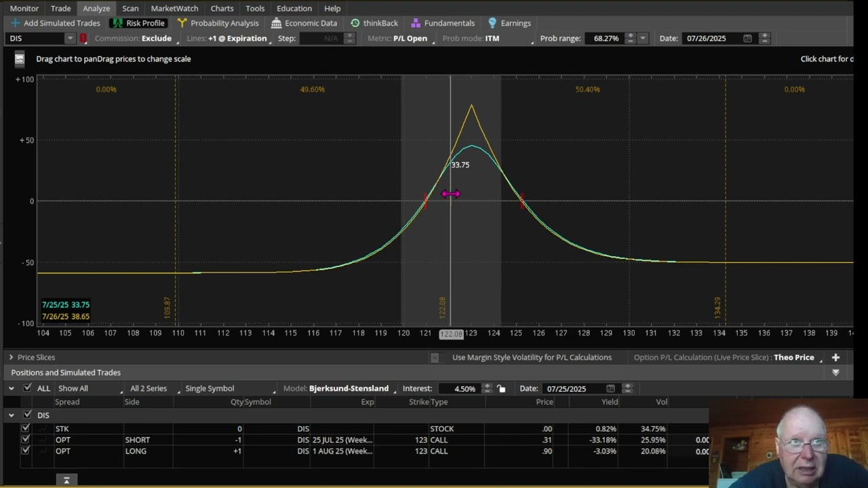
Task: Switch to the Charts tab
Action: point(222,8)
